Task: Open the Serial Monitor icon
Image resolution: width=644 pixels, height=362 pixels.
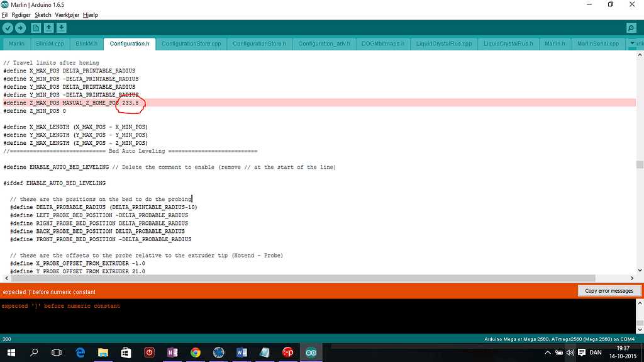Action: (631, 28)
